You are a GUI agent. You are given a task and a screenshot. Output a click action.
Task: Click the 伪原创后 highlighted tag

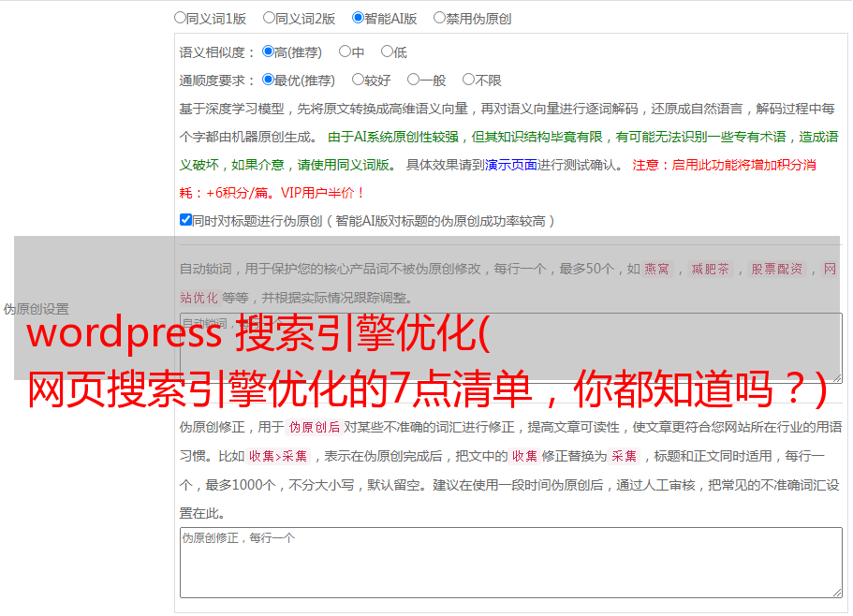315,427
